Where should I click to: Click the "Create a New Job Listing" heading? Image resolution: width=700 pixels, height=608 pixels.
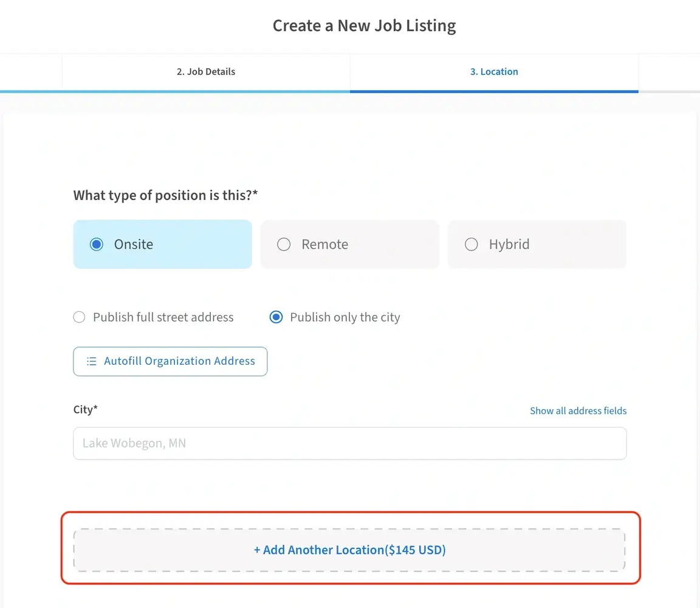click(x=364, y=26)
